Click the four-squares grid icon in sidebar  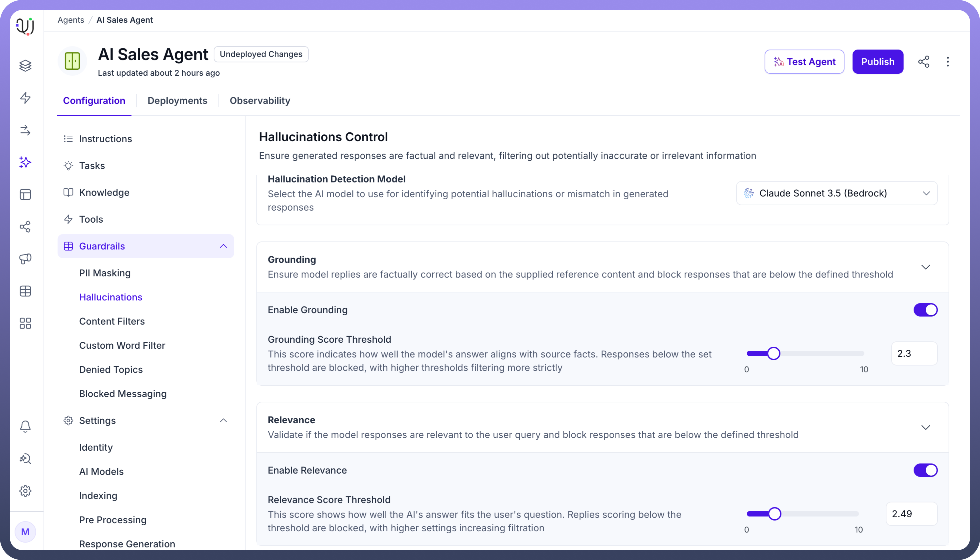point(25,323)
